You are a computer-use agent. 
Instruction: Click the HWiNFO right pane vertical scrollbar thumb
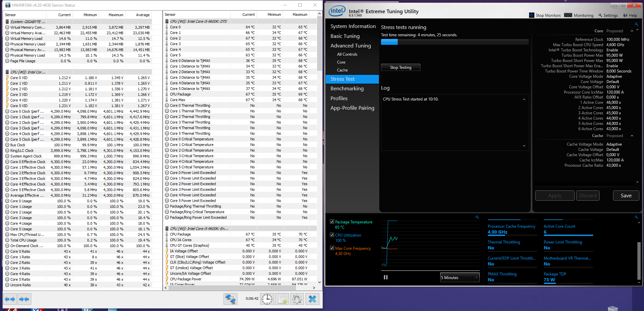[x=319, y=44]
